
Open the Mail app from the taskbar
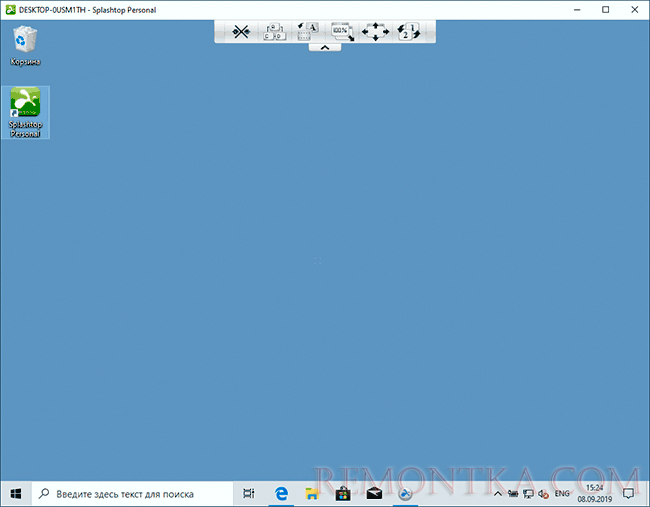374,494
